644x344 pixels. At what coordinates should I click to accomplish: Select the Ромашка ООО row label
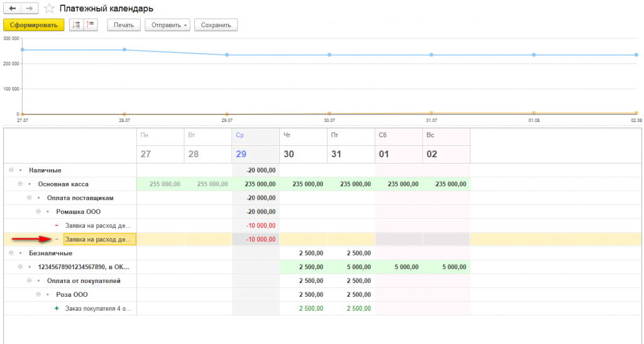(x=79, y=212)
